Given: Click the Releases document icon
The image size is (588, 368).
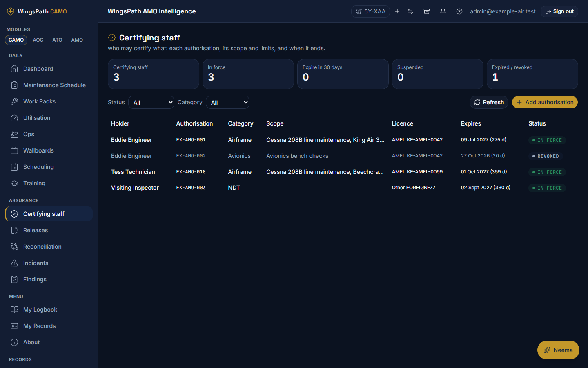Looking at the screenshot, I should click(x=14, y=230).
